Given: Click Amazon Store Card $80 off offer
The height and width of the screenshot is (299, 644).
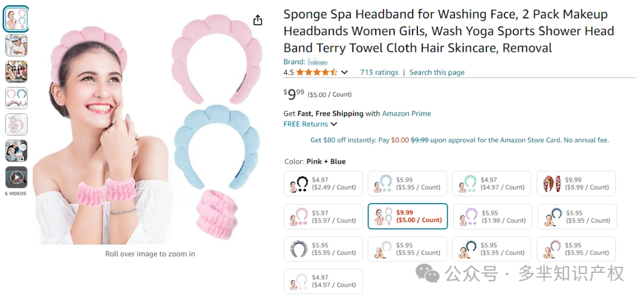Looking at the screenshot, I should [460, 141].
